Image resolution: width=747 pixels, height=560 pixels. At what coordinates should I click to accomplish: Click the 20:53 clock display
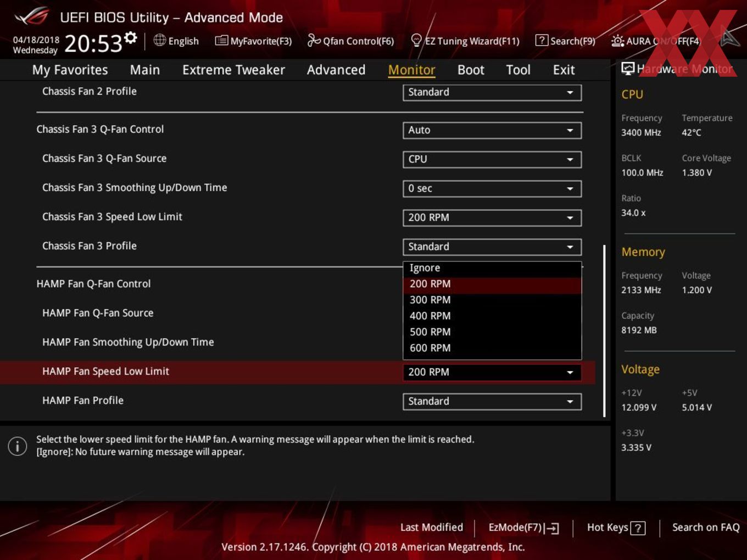(x=93, y=43)
